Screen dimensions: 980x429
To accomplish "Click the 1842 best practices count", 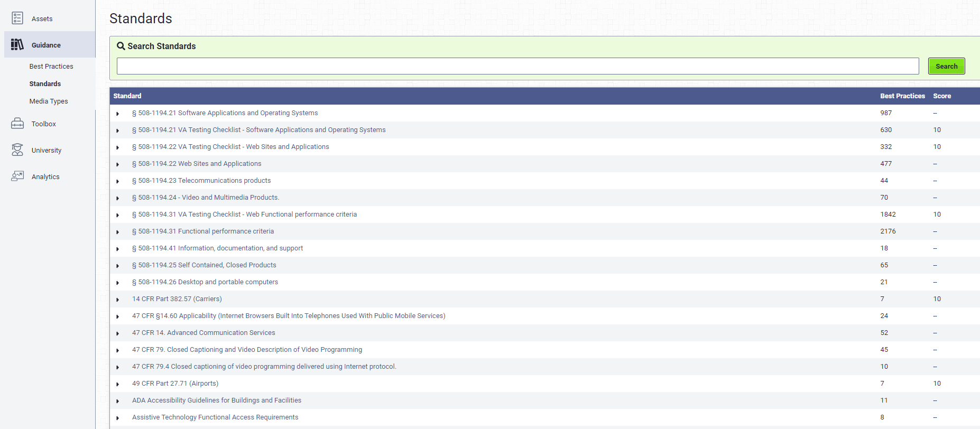I will (888, 215).
